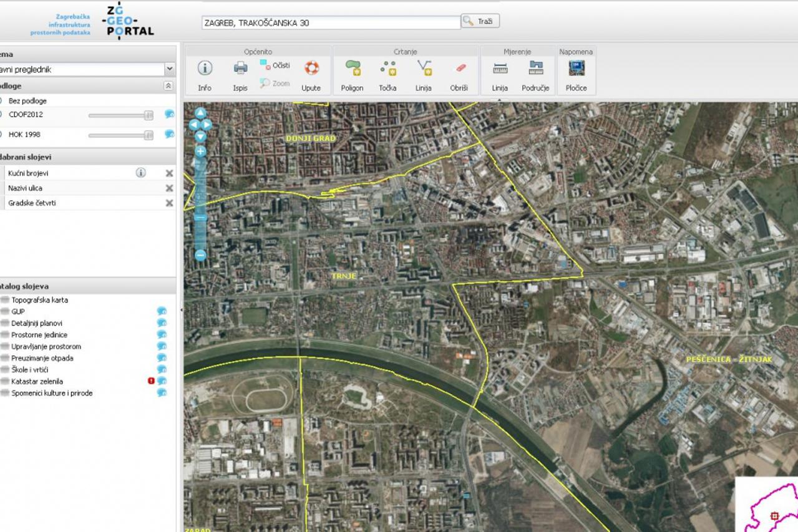Open the theme dropdown list
Screen dimensions: 798x532
169,69
